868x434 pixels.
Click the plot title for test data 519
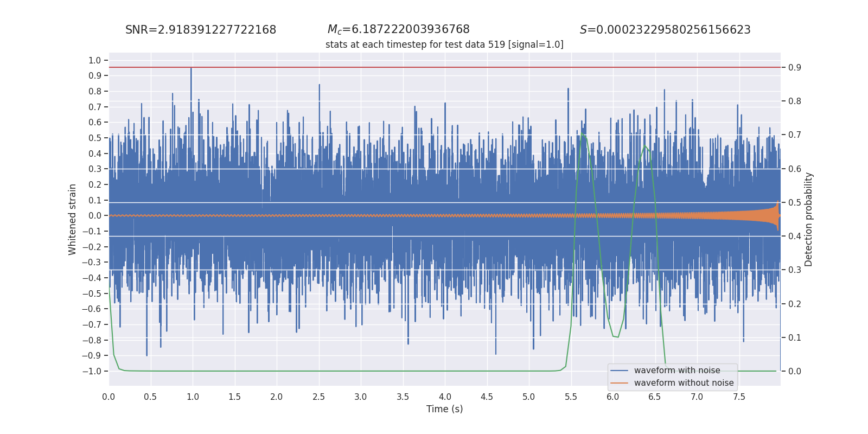444,44
